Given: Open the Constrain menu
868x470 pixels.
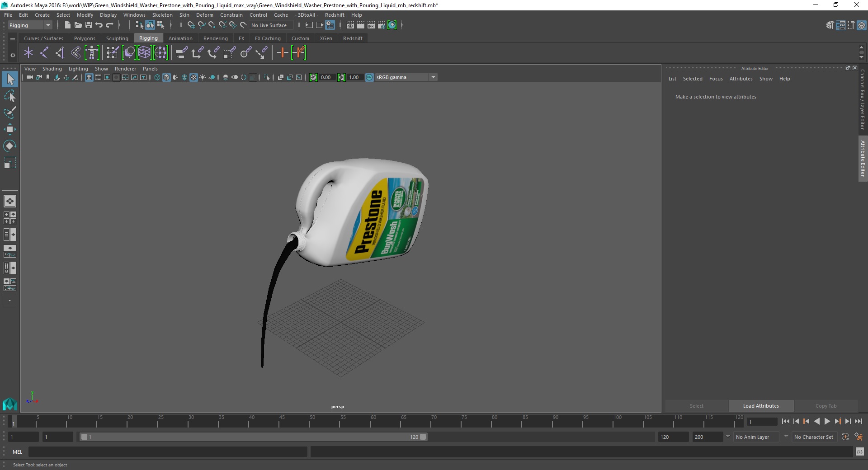Looking at the screenshot, I should click(231, 15).
